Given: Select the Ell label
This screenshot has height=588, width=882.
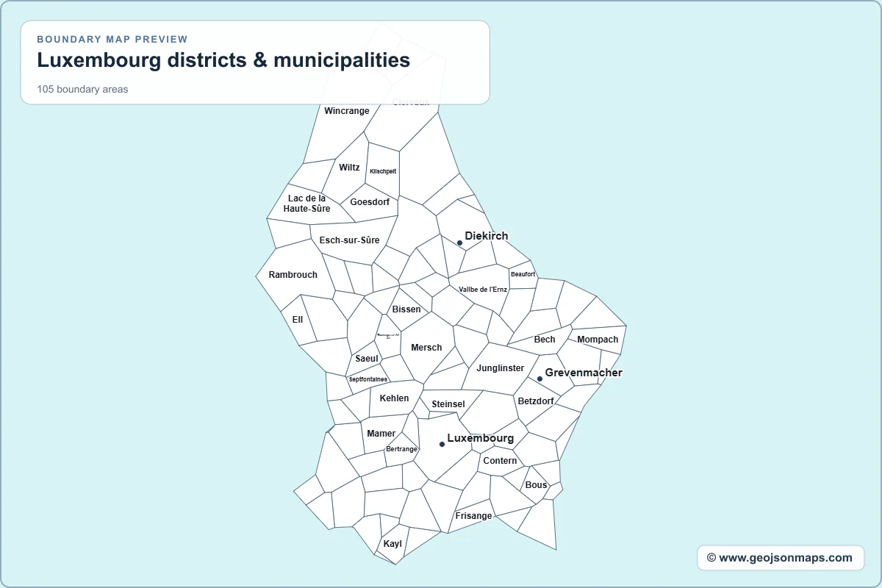Looking at the screenshot, I should (298, 320).
